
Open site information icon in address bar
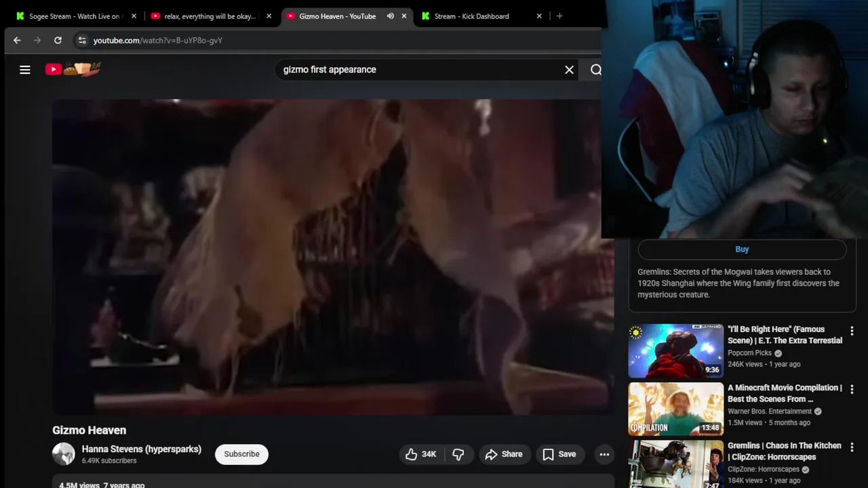click(x=82, y=40)
